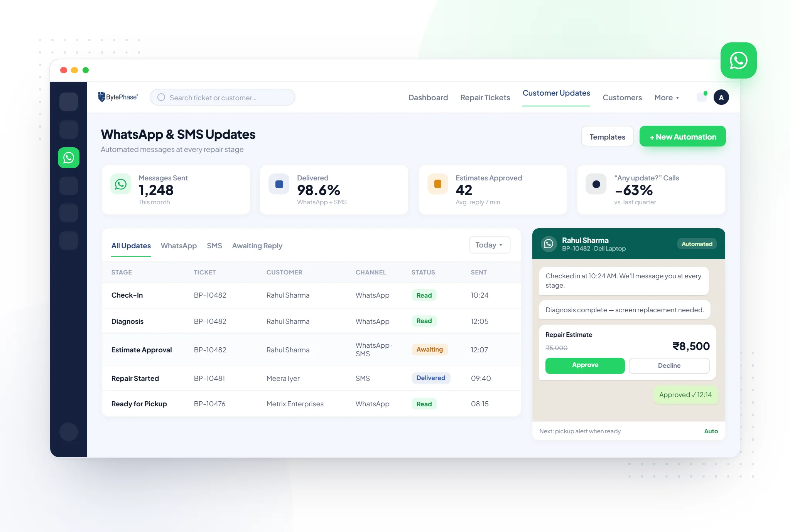790x532 pixels.
Task: Click the Messages Sent WhatsApp icon
Action: [x=121, y=184]
